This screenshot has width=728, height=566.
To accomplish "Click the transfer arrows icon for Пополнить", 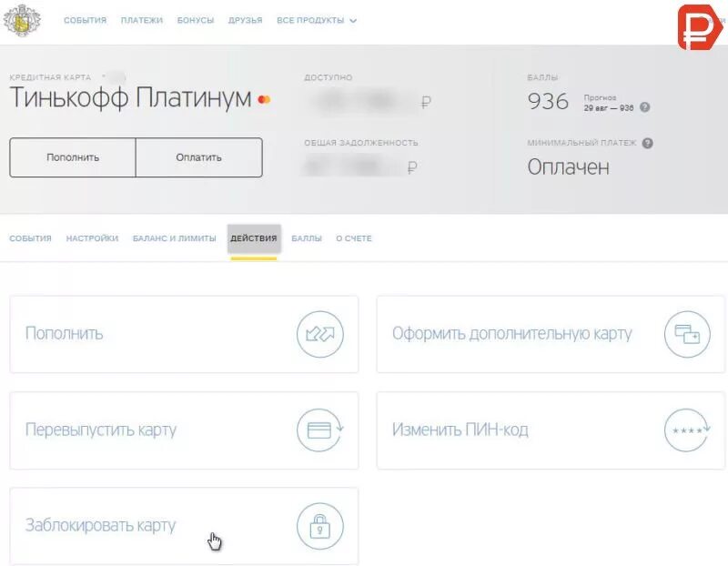I will tap(320, 334).
